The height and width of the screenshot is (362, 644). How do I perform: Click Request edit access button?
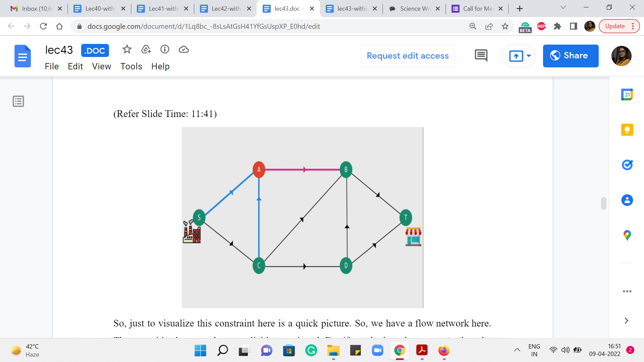408,56
